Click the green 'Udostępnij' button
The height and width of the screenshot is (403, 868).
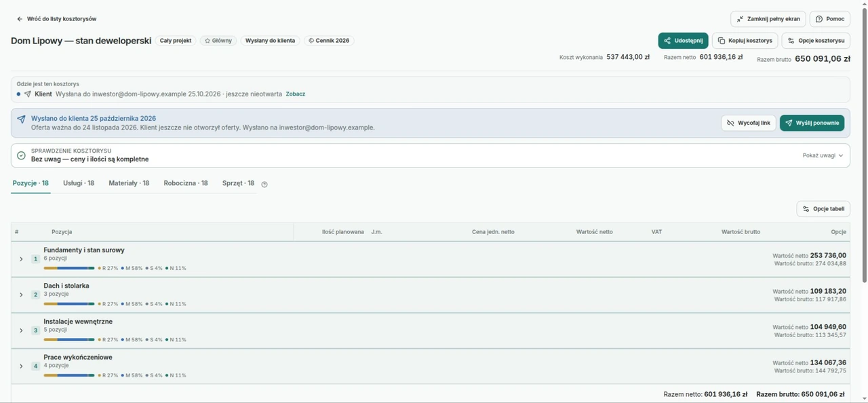tap(683, 41)
